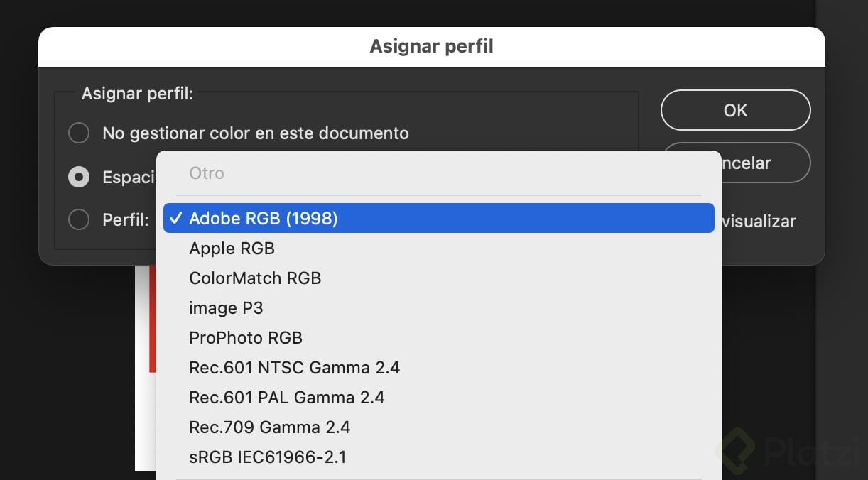Select the 'Perfil:' radio button
The image size is (868, 480).
click(x=79, y=220)
